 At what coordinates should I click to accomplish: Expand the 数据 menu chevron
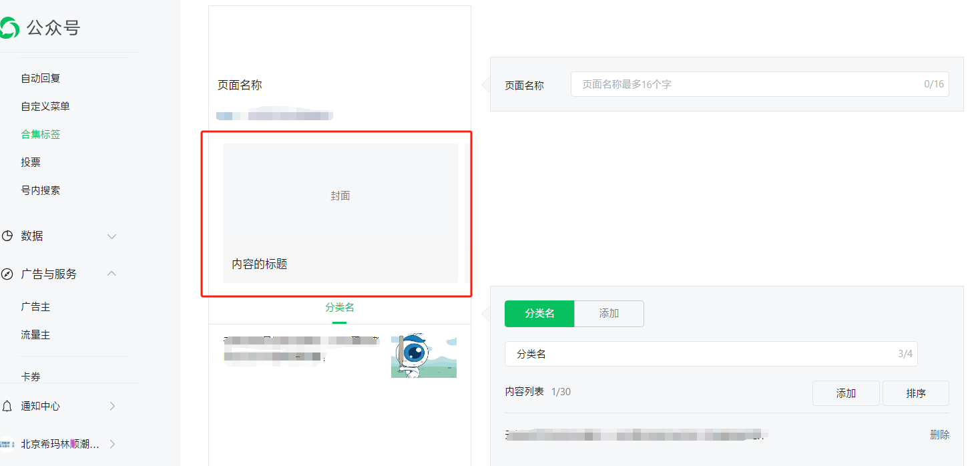(112, 236)
